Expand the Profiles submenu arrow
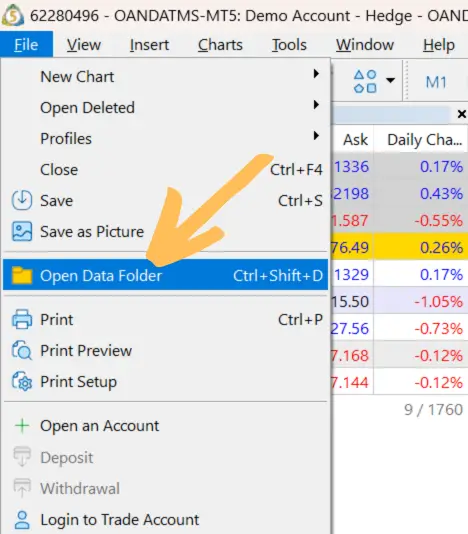This screenshot has width=468, height=534. tap(316, 136)
